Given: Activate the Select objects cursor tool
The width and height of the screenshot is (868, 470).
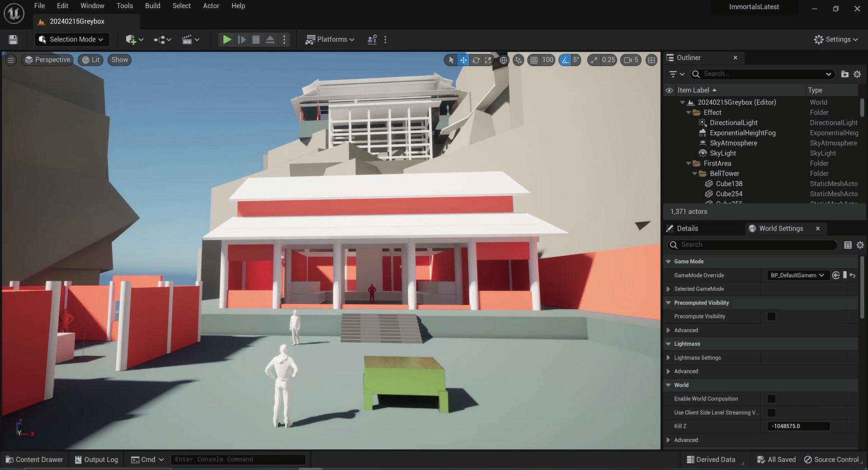Looking at the screenshot, I should (x=451, y=60).
